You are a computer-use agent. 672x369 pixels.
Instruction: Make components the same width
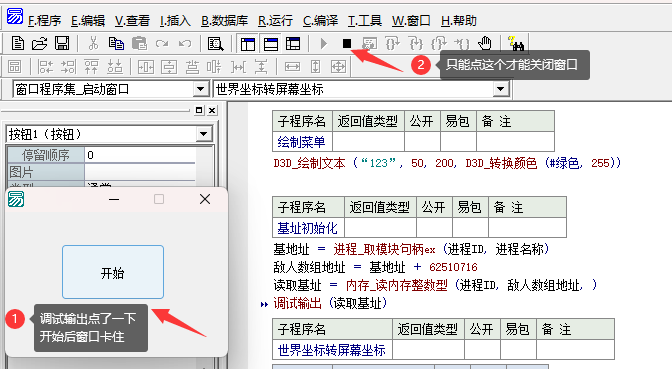(292, 67)
